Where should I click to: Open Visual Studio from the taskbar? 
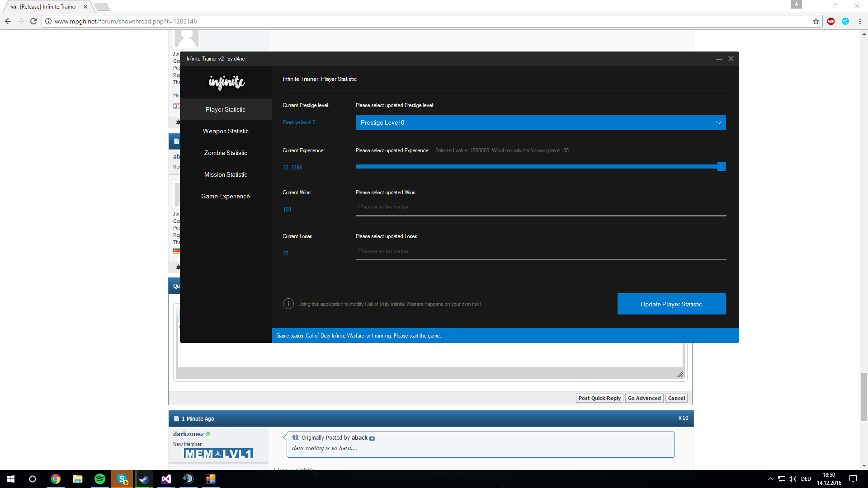(x=166, y=479)
